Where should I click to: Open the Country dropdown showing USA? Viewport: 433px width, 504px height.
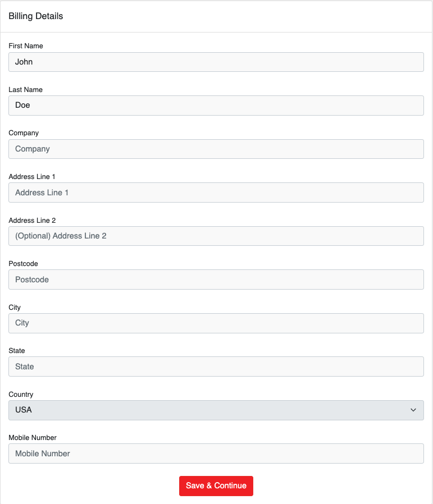coord(216,410)
